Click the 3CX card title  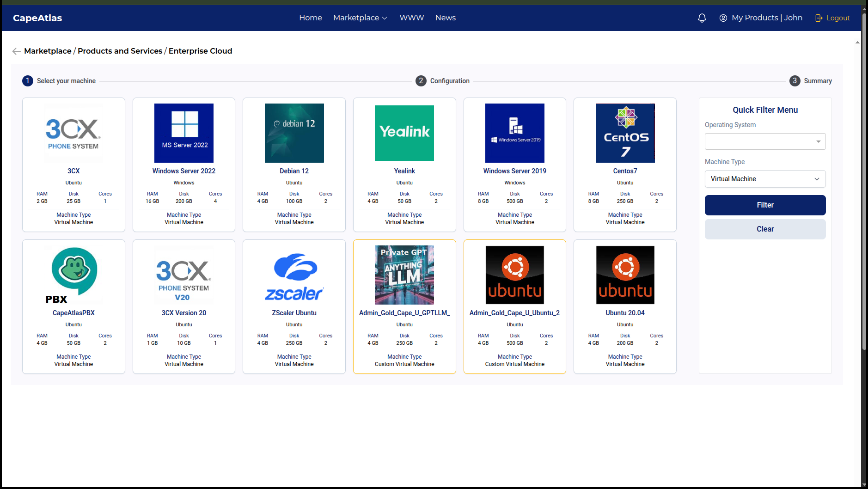point(73,171)
